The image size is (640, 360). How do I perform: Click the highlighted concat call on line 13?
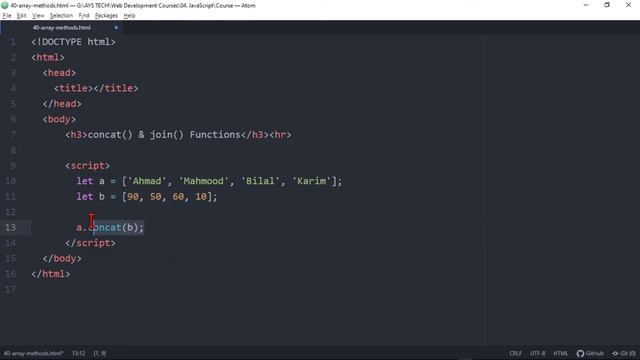click(118, 227)
